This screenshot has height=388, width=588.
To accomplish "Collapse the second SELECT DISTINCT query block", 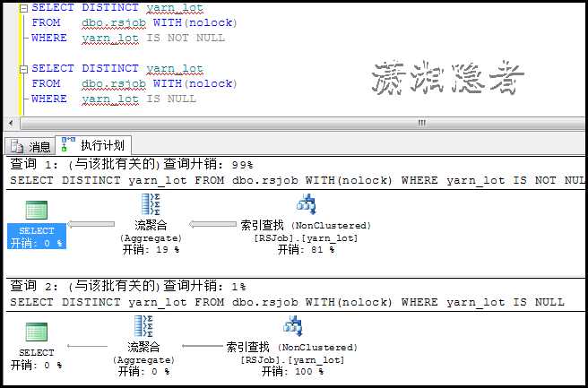I will [23, 69].
